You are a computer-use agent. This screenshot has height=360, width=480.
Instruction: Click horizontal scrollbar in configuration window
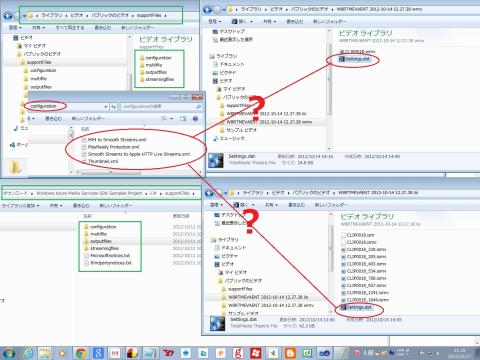(x=111, y=172)
